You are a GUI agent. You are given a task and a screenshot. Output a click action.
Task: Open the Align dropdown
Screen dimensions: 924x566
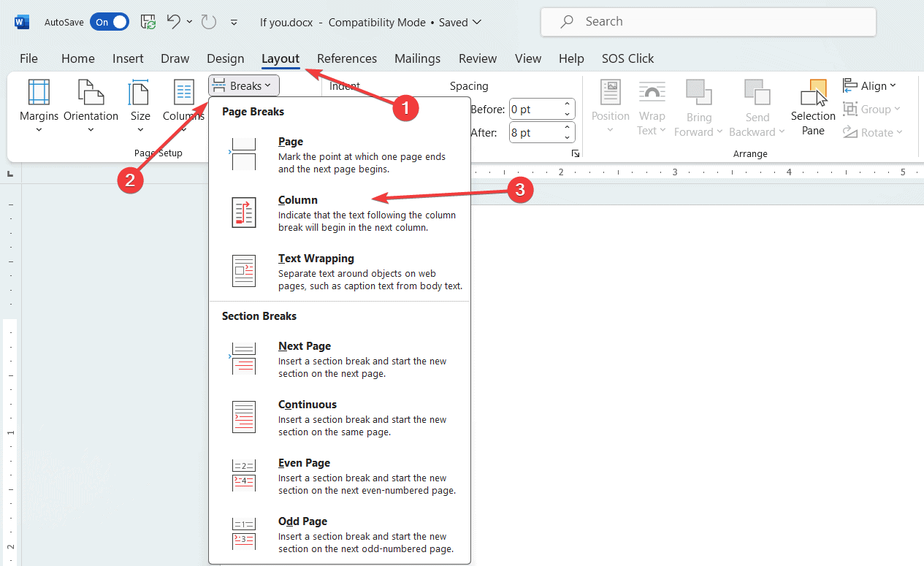tap(871, 86)
